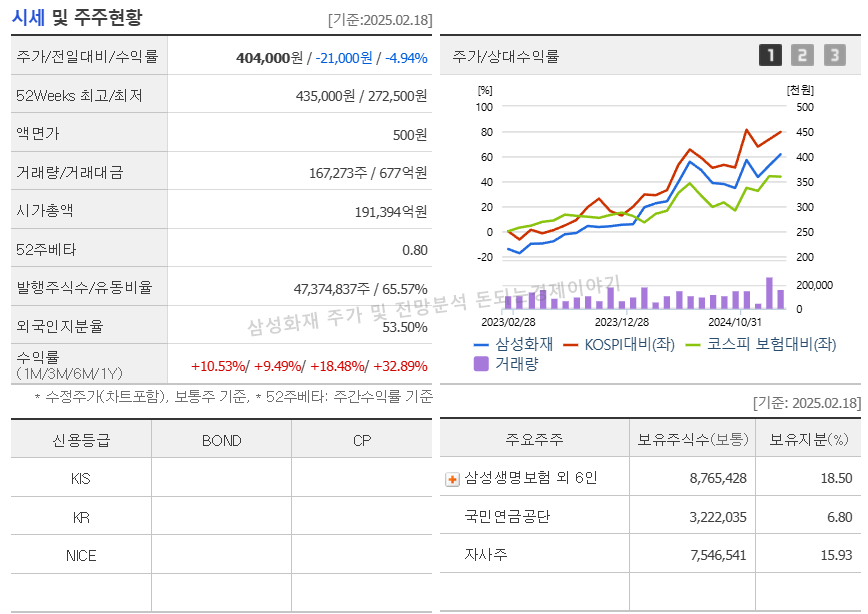Click the 삼성생명보험 외 6인 shareholder name
The image size is (868, 614).
tap(530, 477)
